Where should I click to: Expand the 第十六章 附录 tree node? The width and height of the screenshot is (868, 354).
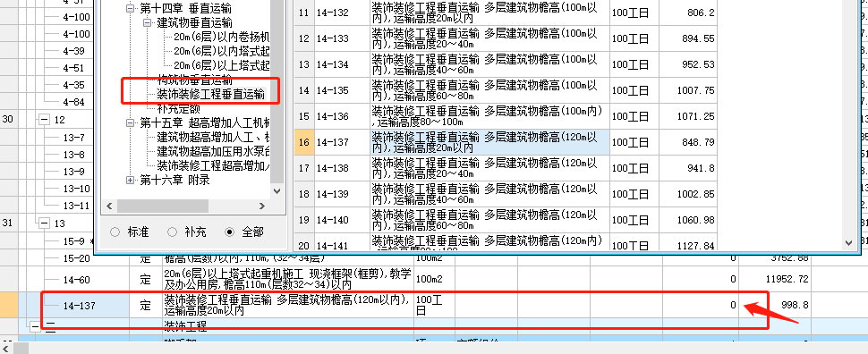coord(131,181)
